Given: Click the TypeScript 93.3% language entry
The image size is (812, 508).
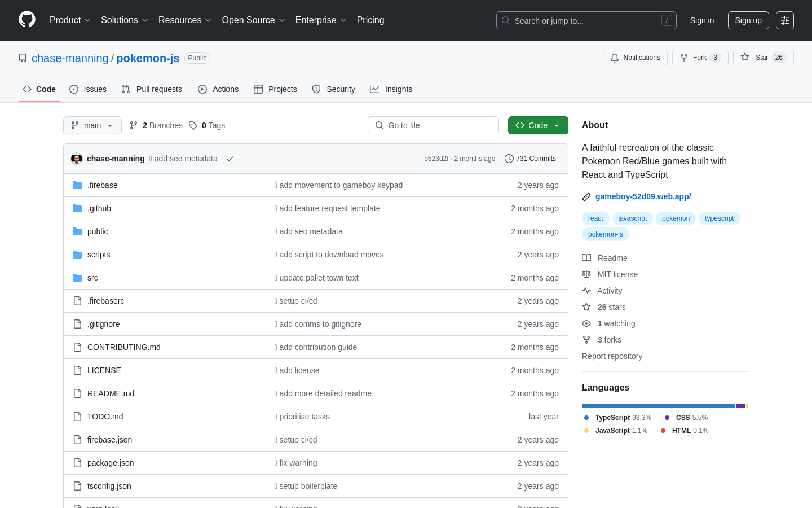Looking at the screenshot, I should (617, 418).
